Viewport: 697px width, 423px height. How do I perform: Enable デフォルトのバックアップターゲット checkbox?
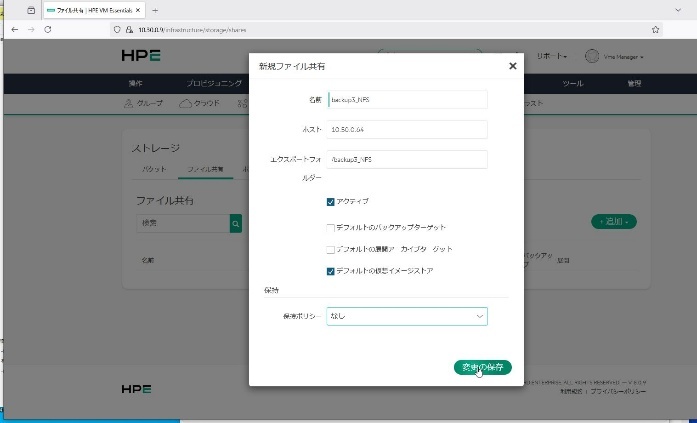[331, 228]
